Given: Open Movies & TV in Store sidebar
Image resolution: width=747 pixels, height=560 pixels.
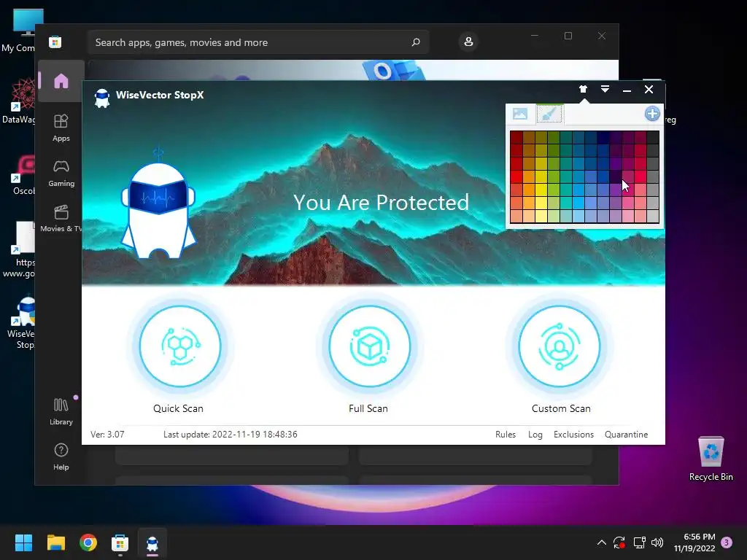Looking at the screenshot, I should coord(61,219).
